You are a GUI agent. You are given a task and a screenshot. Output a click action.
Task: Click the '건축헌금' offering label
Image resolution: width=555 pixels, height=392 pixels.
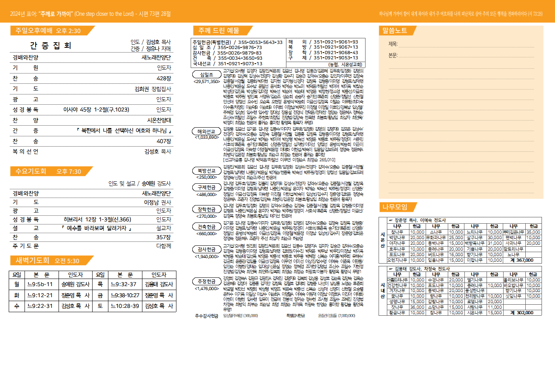pos(206,226)
